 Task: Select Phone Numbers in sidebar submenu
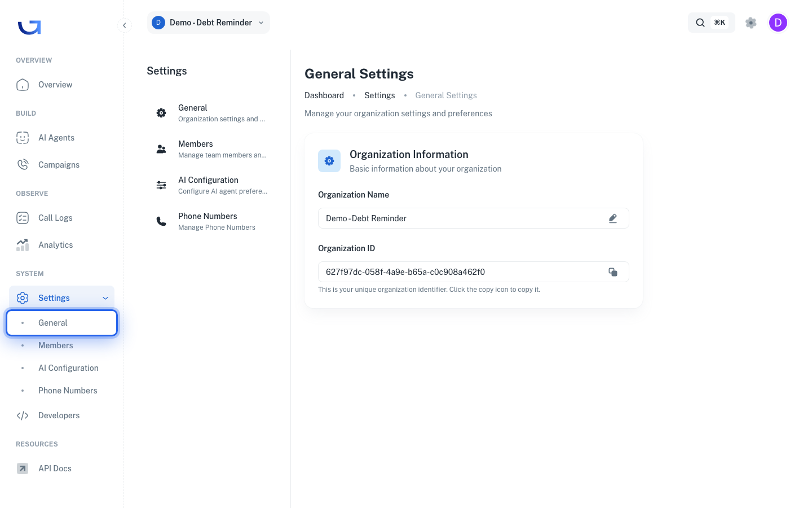[61, 391]
